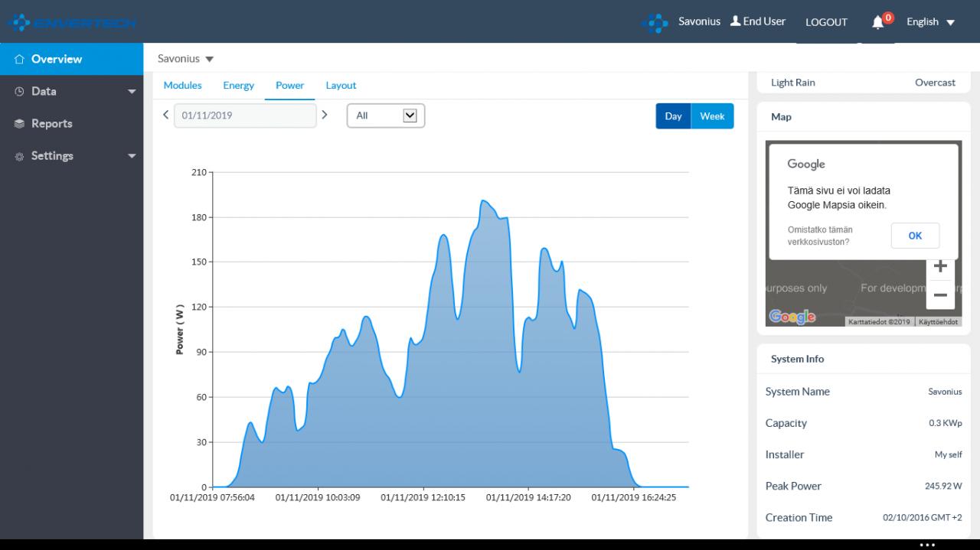Click the date field 01/11/2019
The height and width of the screenshot is (550, 980).
(245, 116)
